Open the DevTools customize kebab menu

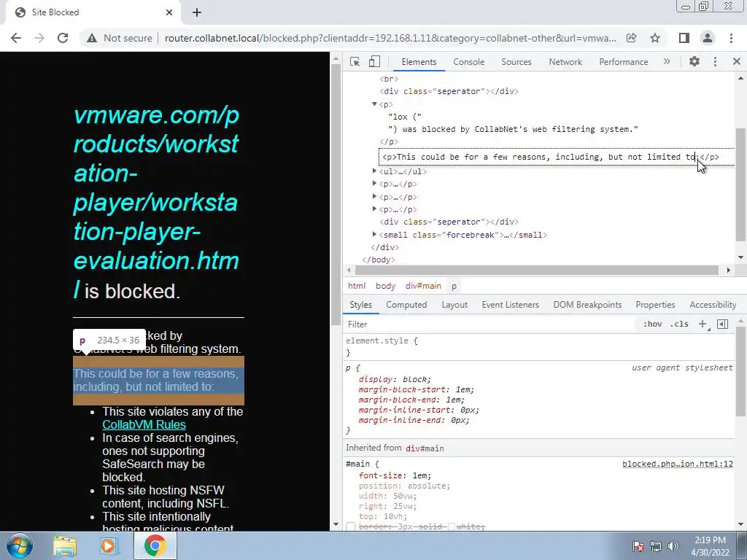(715, 61)
